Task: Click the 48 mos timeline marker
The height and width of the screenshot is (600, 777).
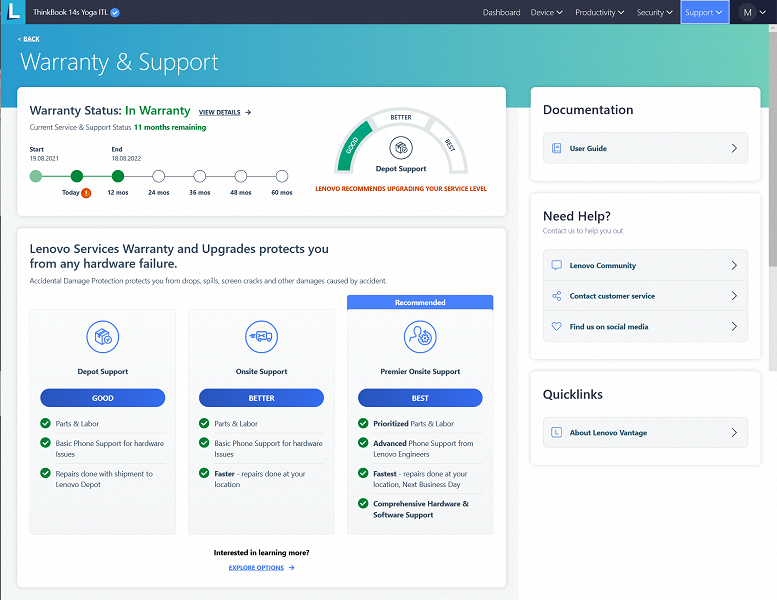Action: pyautogui.click(x=241, y=176)
